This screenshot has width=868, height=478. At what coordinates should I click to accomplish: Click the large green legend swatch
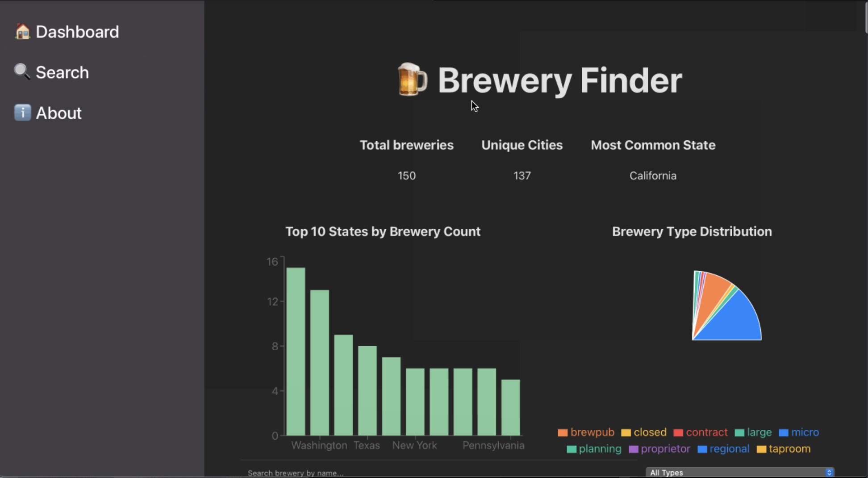pos(739,432)
